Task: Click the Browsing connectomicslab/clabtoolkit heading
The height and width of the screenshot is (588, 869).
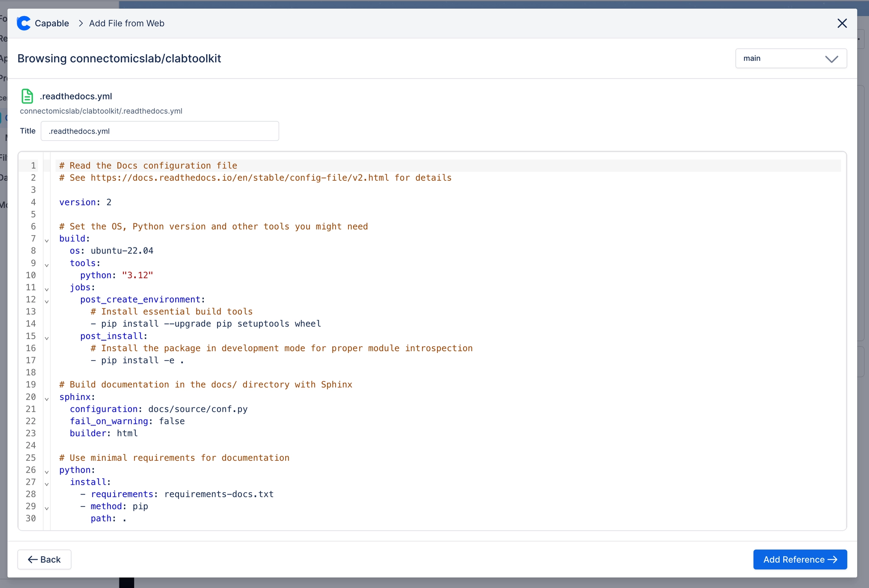Action: 119,59
